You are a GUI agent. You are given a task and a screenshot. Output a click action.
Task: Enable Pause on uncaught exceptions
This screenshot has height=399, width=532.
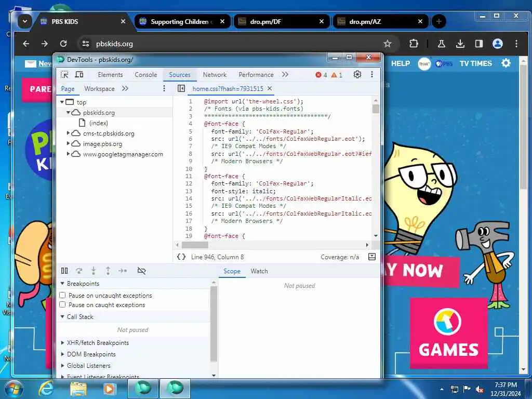62,295
